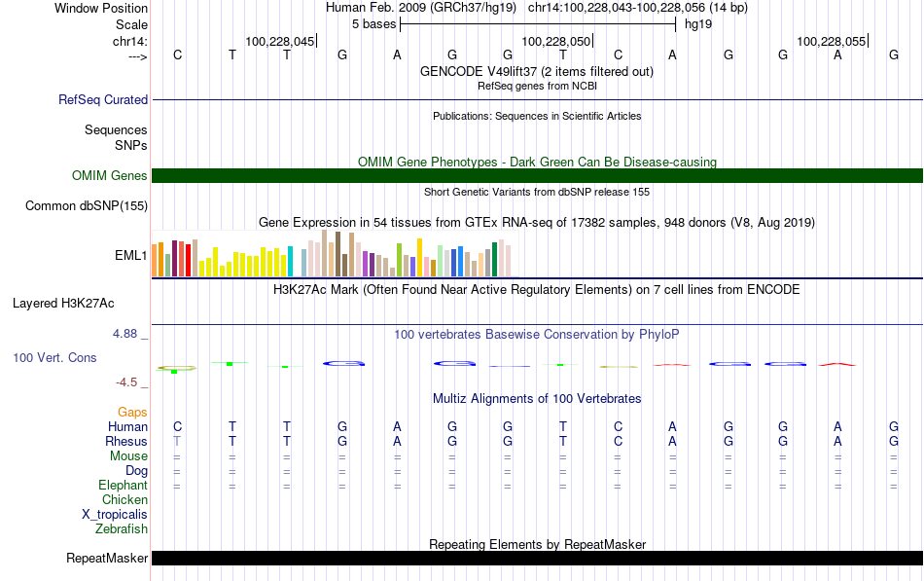Click the hg19 label beside scale bar
The width and height of the screenshot is (924, 581).
click(698, 24)
